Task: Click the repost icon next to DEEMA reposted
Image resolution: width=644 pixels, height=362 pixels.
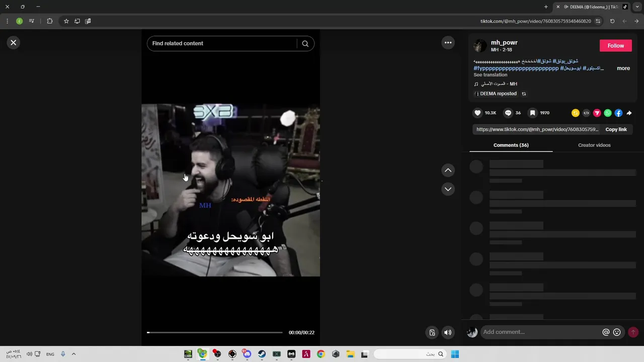Action: click(524, 94)
